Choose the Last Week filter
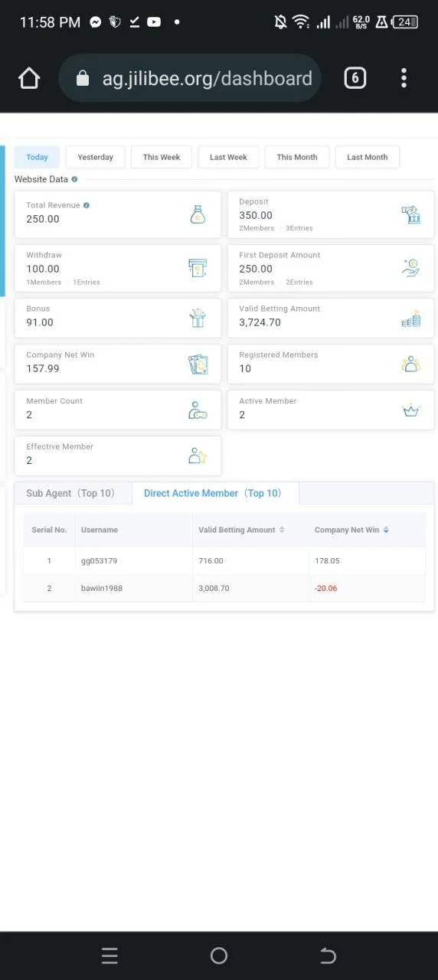Viewport: 438px width, 980px height. click(x=228, y=157)
